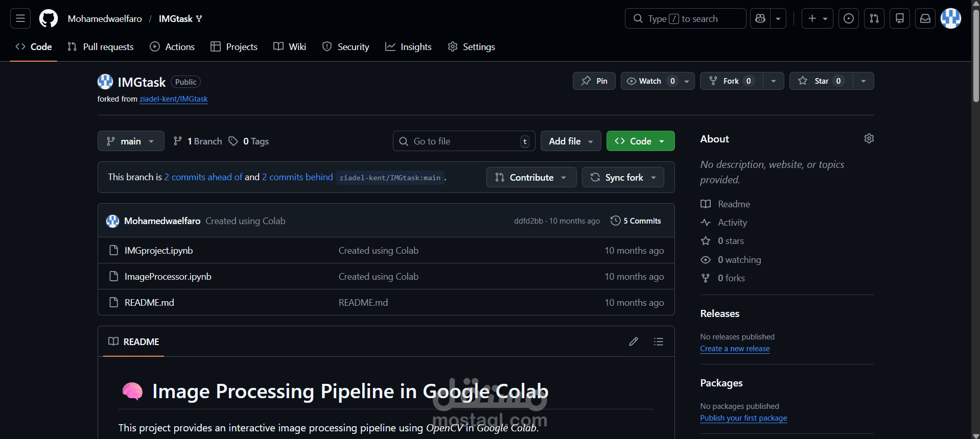980x439 pixels.
Task: View the 0 forks link
Action: pyautogui.click(x=723, y=278)
